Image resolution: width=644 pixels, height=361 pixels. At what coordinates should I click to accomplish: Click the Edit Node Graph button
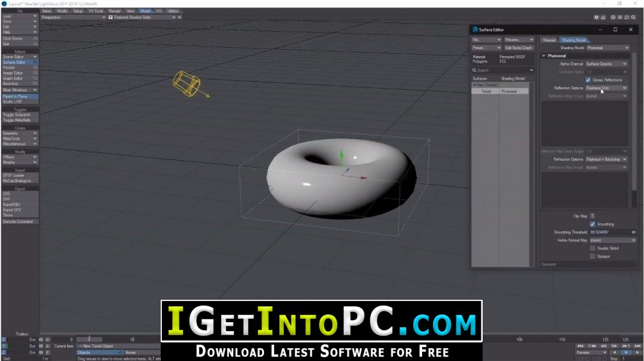[518, 48]
